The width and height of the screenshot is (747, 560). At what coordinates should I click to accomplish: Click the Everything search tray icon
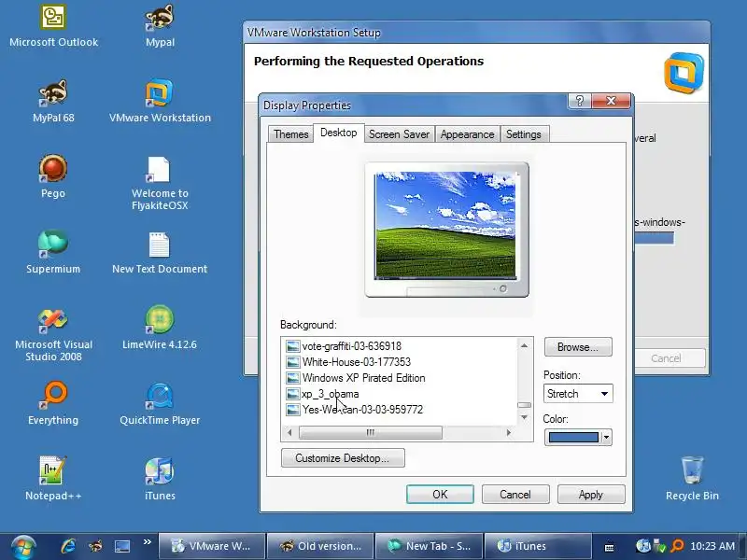(676, 546)
